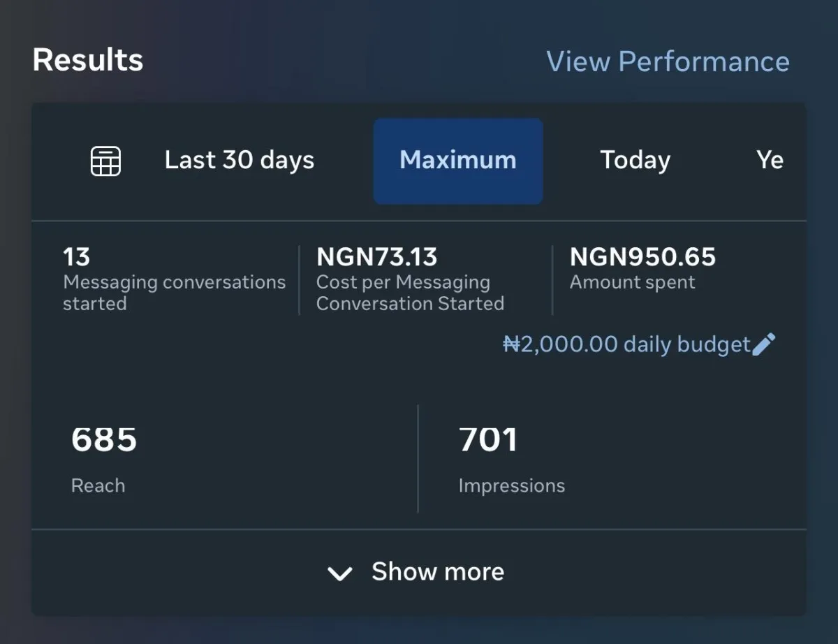Click the NGN950.65 amount value
The width and height of the screenshot is (838, 644).
point(643,257)
